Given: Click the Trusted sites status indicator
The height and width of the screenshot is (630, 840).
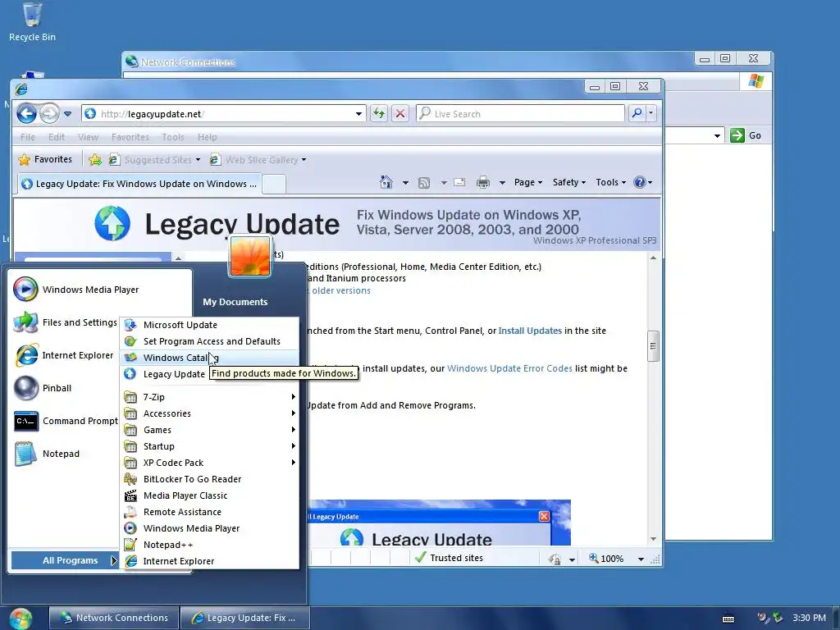Looking at the screenshot, I should point(449,558).
